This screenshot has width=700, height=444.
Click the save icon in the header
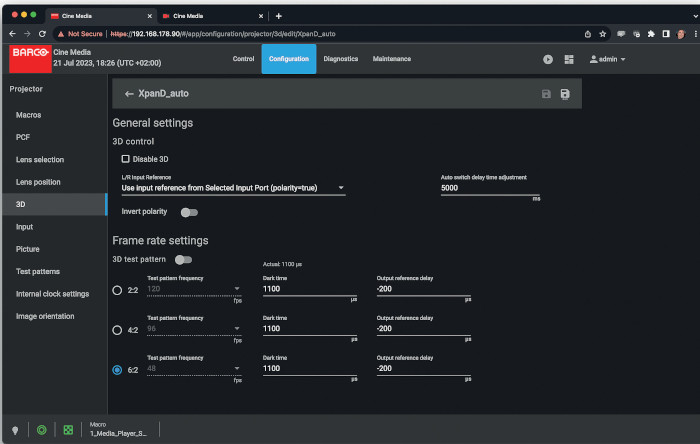point(546,94)
